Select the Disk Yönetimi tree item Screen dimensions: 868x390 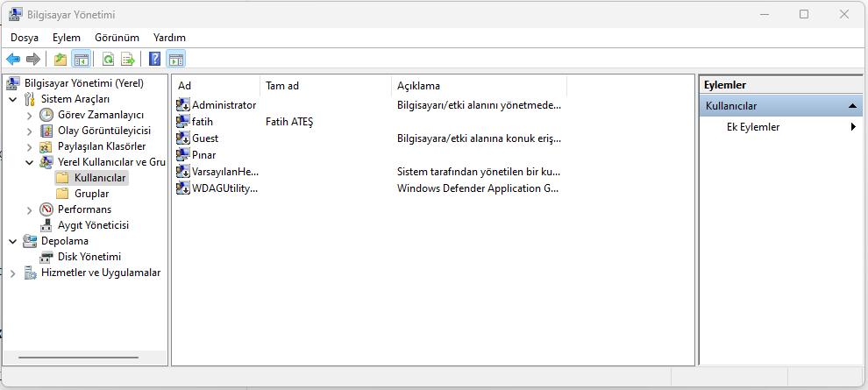click(89, 257)
